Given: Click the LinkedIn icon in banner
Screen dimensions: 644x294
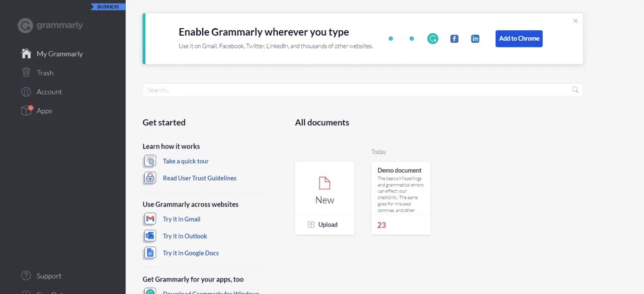Looking at the screenshot, I should click(475, 39).
